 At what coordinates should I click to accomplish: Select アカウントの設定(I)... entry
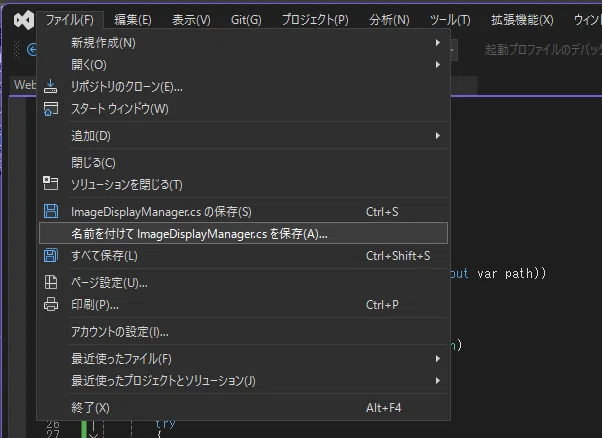coord(243,331)
